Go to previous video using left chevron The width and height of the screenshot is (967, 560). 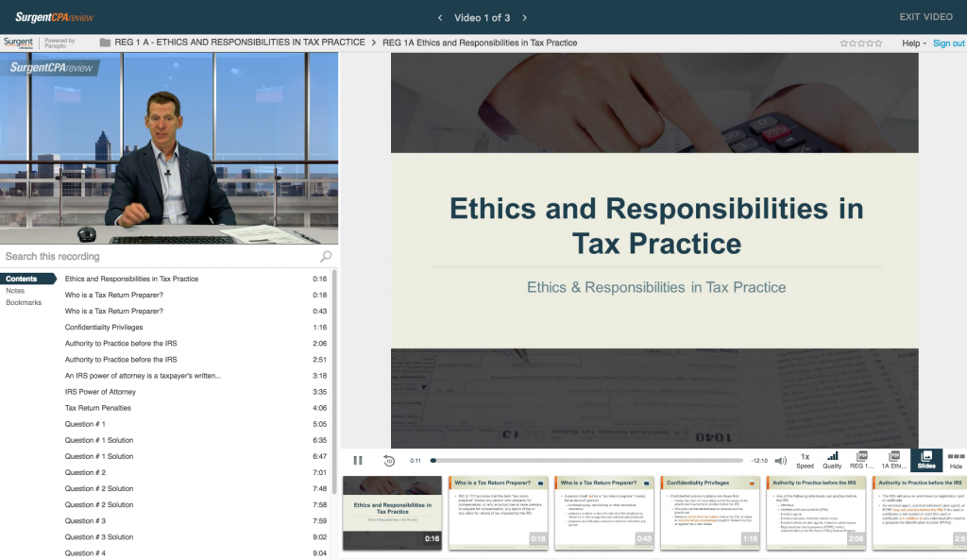[x=439, y=17]
